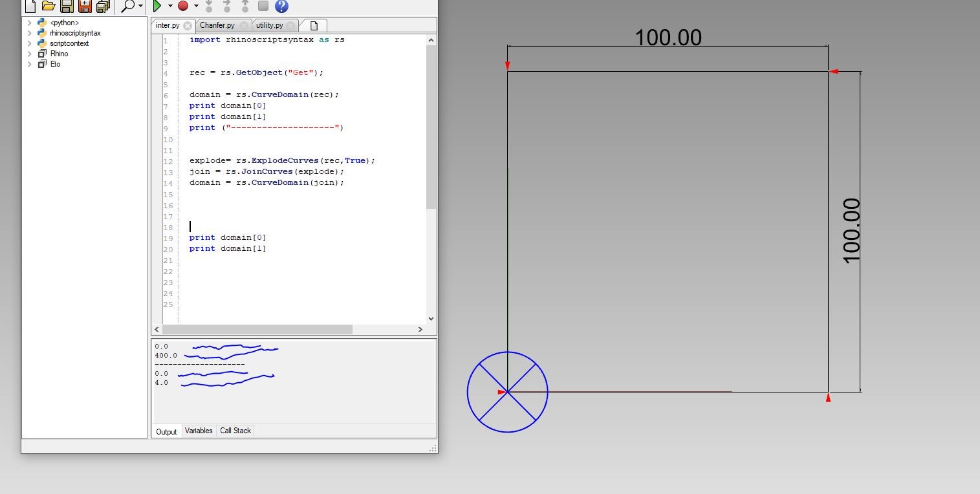This screenshot has height=494, width=980.
Task: Click the rs.JoinCurves(explode) code line
Action: click(267, 171)
